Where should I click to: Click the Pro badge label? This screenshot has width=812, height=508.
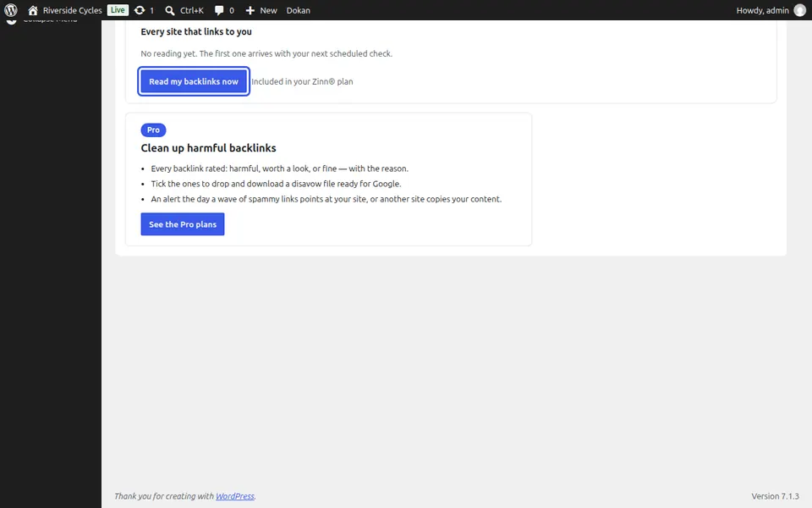click(x=153, y=130)
